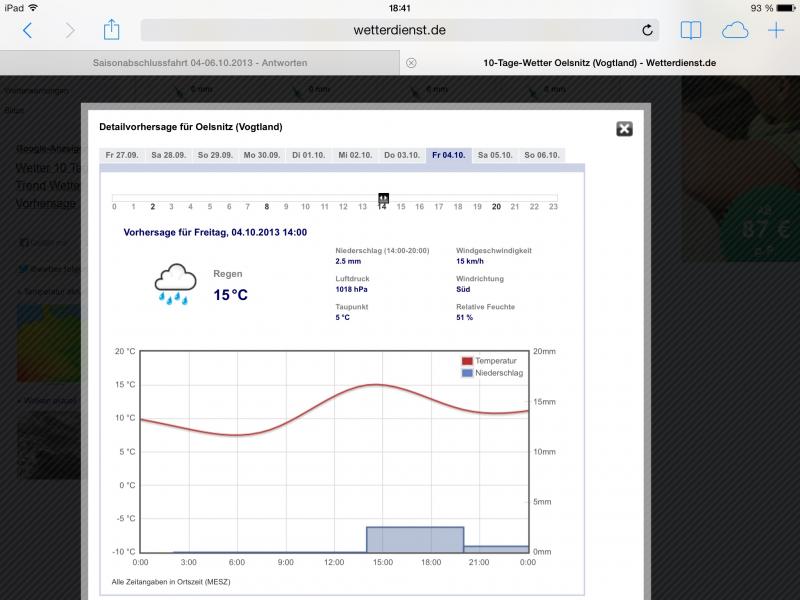Image resolution: width=800 pixels, height=600 pixels.
Task: Open the Share sheet icon
Action: 112,29
